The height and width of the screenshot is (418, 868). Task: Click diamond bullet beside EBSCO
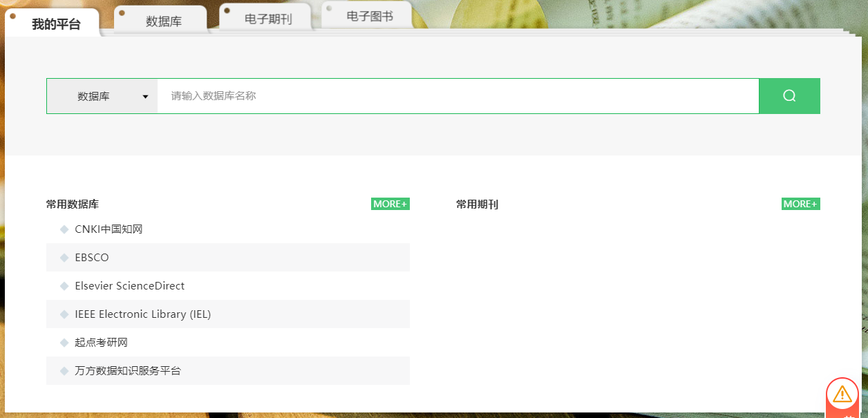64,258
